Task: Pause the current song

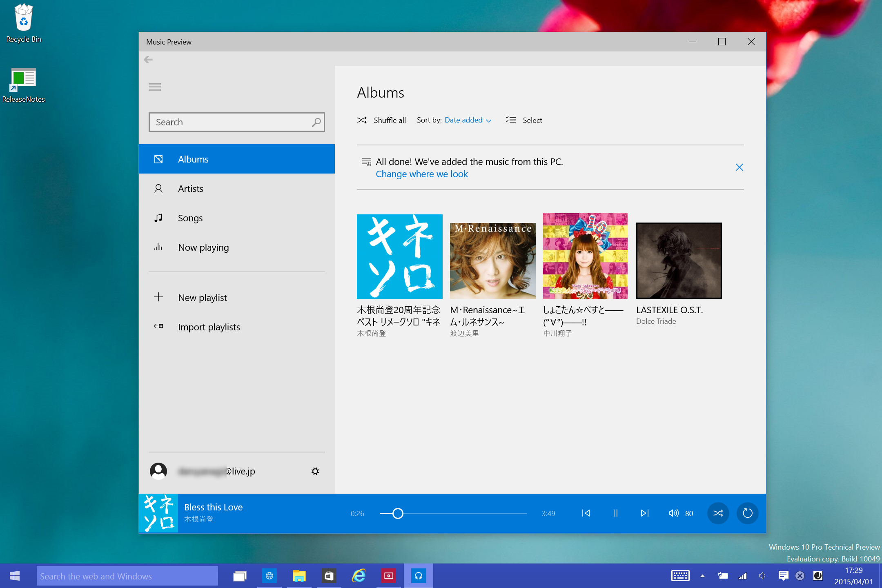Action: 615,513
